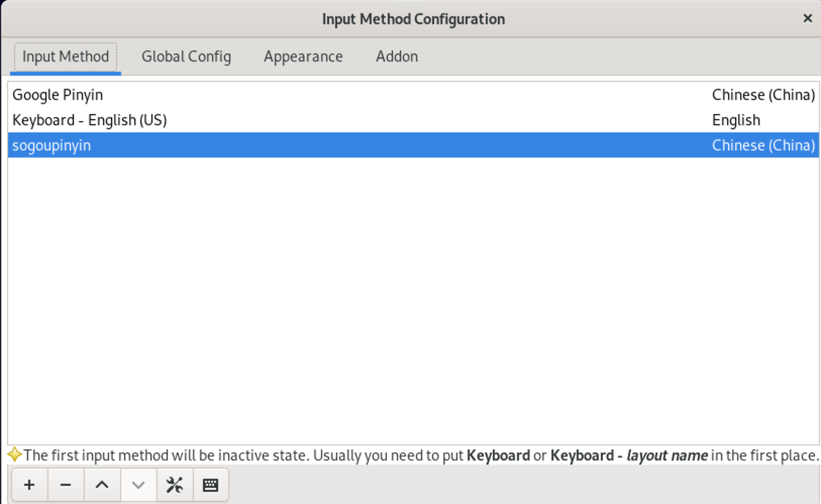Select Google Pinyin in the list
Screen dimensions: 821x504
[x=413, y=94]
